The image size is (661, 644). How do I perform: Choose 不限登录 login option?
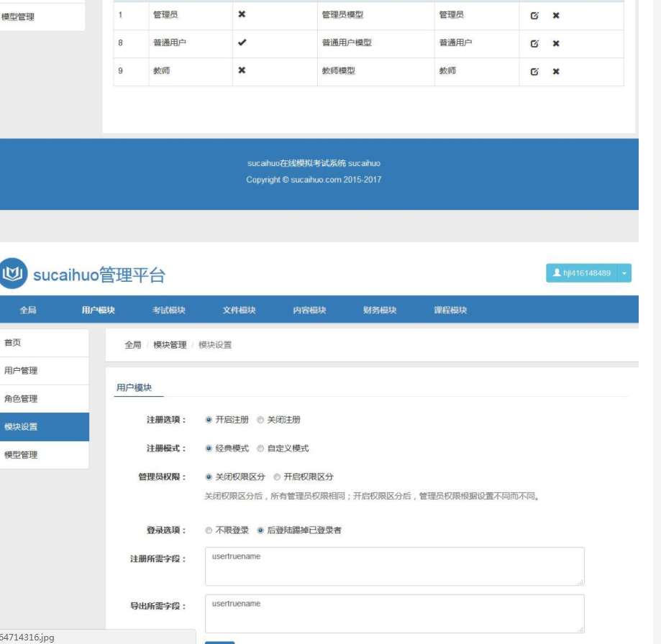coord(209,530)
